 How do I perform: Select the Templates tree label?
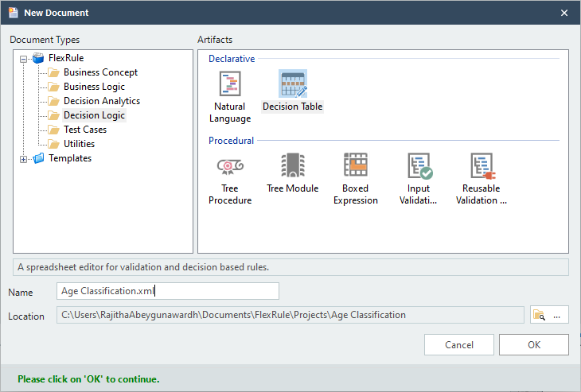70,158
